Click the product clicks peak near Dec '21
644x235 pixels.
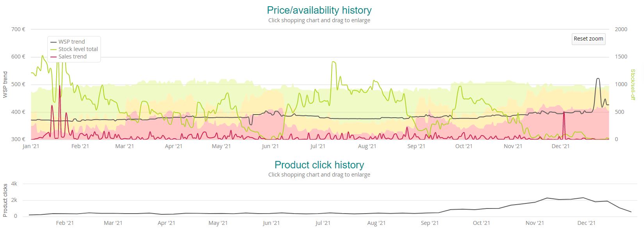click(x=583, y=198)
